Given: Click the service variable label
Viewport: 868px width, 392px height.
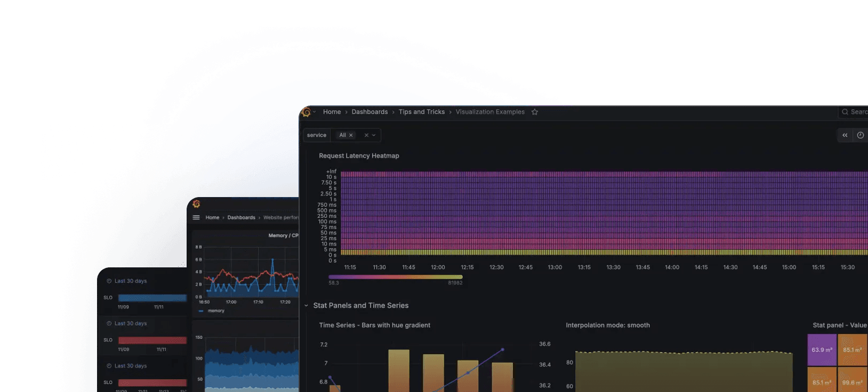Looking at the screenshot, I should coord(317,135).
